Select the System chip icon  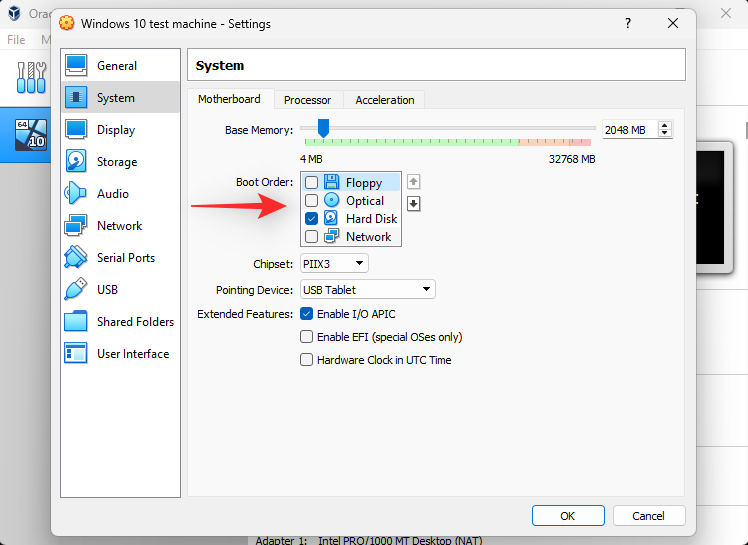click(76, 97)
